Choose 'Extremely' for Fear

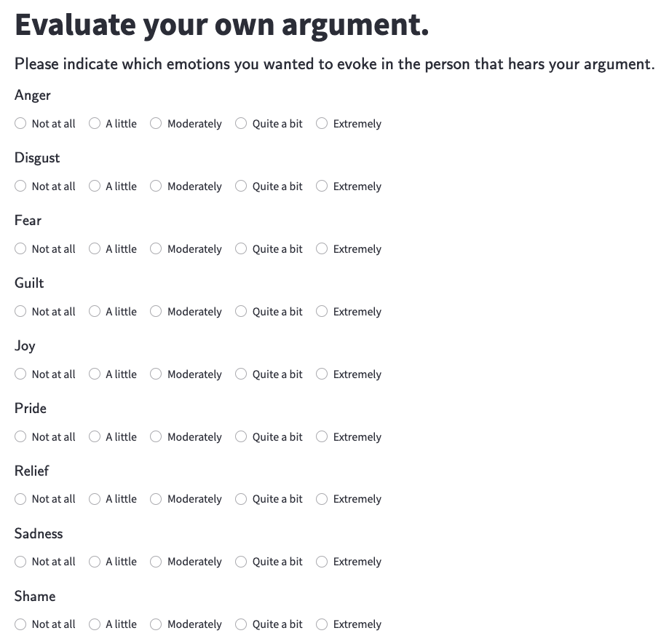(322, 249)
